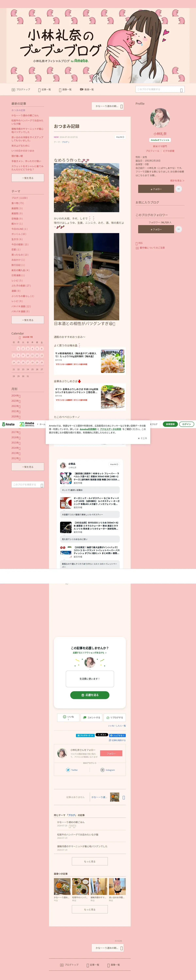
Task: Open プロフィール link in profile panel
Action: [152, 151]
